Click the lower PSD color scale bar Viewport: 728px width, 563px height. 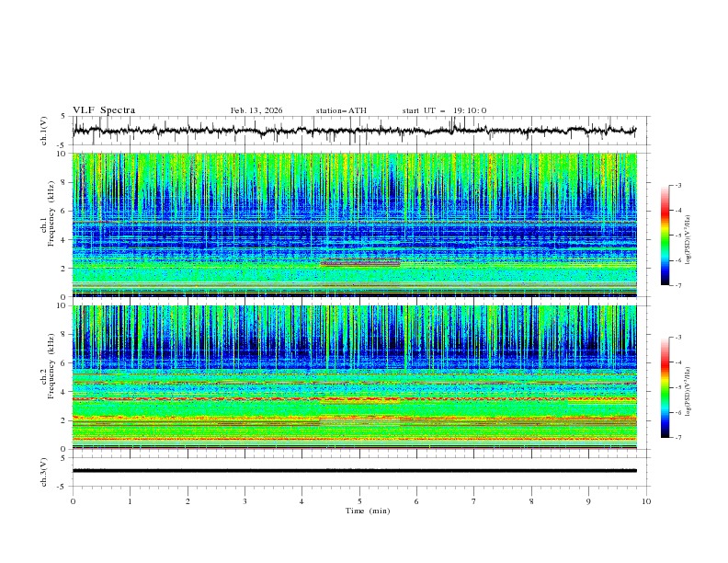pos(665,387)
